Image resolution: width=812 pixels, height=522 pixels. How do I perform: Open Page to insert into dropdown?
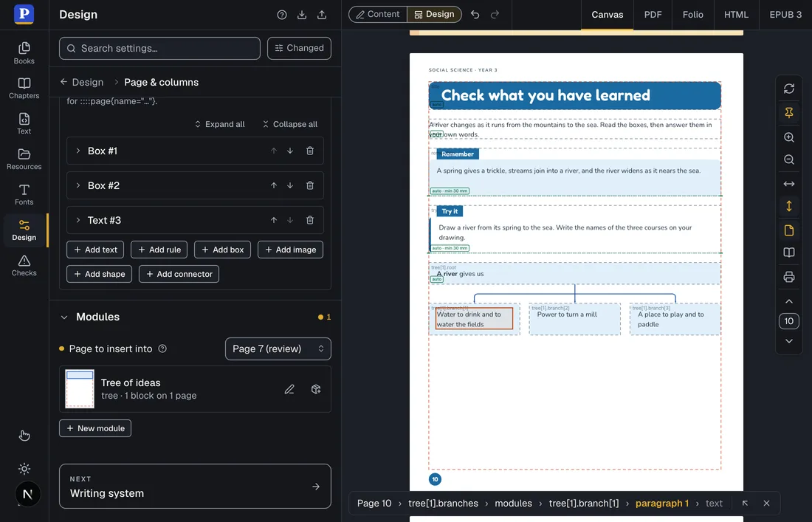click(x=278, y=348)
